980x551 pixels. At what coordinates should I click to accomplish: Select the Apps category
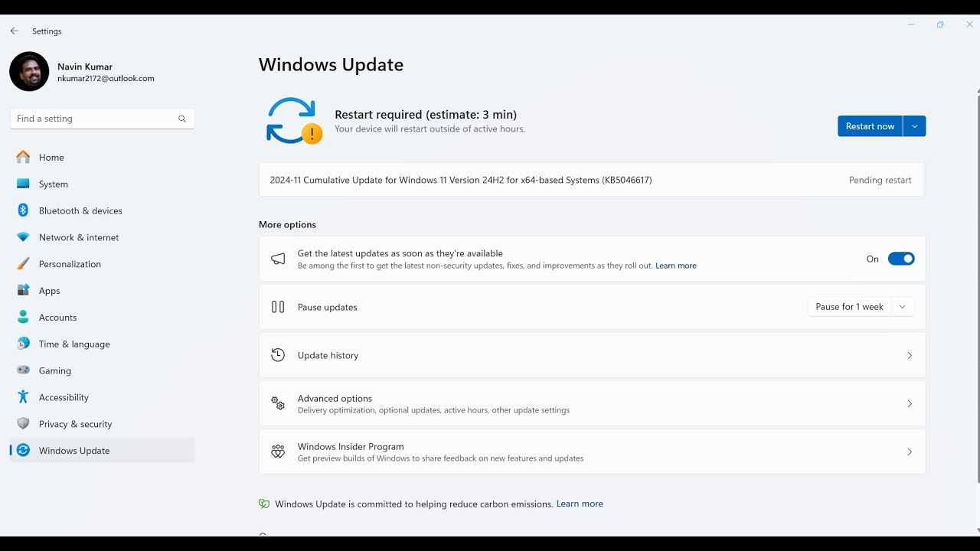point(102,291)
